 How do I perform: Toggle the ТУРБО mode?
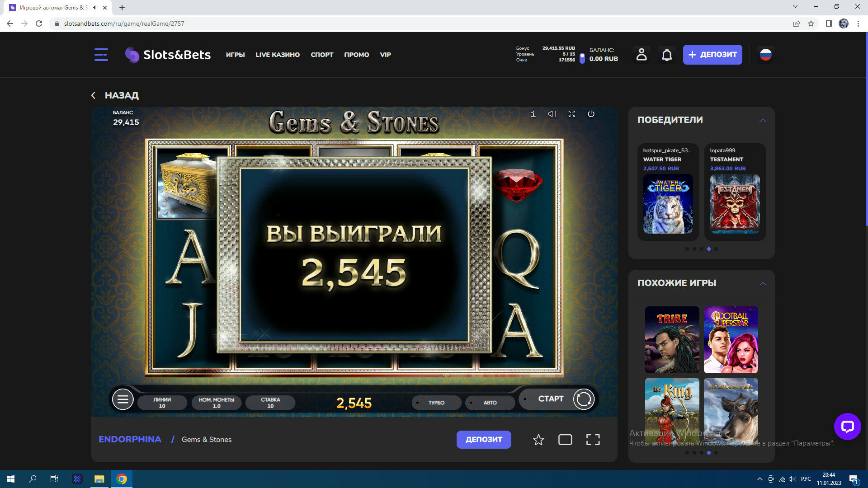[x=436, y=403]
